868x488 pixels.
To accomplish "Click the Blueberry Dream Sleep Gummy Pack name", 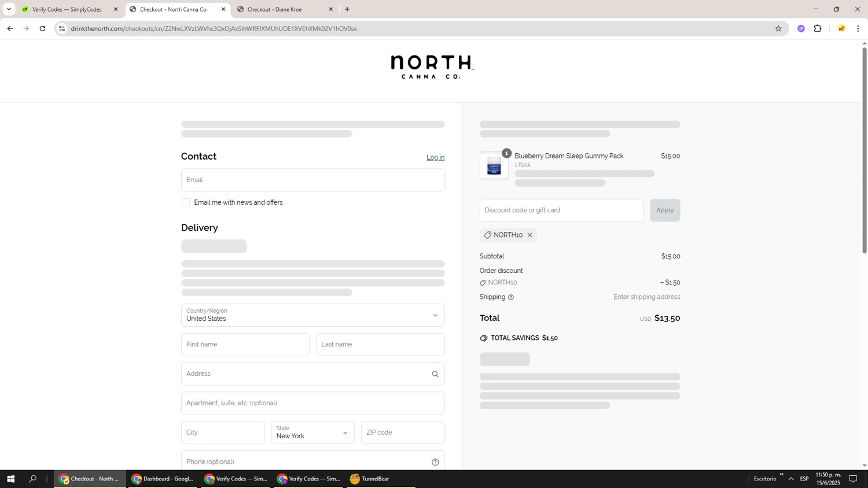I will pos(569,156).
